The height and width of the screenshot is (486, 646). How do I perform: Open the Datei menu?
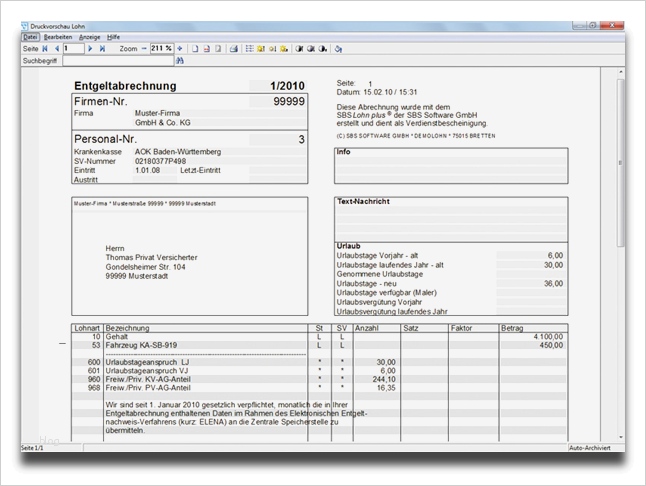coord(30,37)
